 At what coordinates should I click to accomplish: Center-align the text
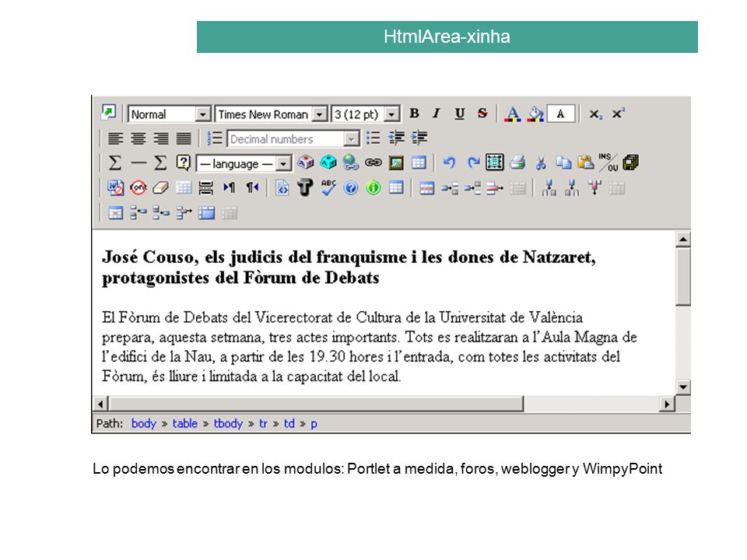[x=139, y=138]
